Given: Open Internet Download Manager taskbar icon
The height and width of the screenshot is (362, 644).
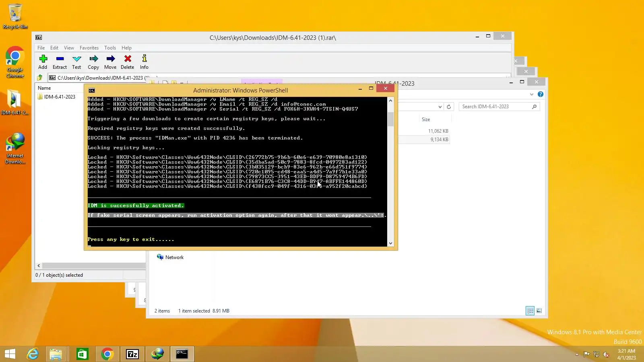Looking at the screenshot, I should pyautogui.click(x=157, y=354).
